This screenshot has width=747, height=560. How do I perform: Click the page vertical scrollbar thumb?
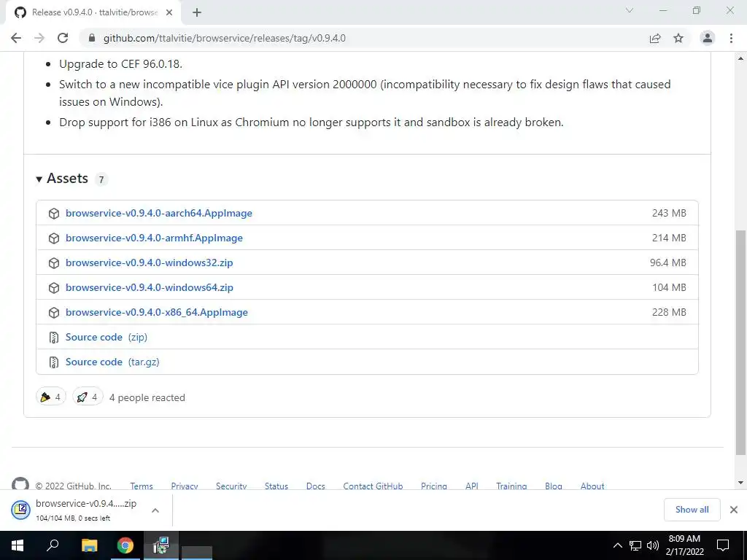(x=740, y=342)
